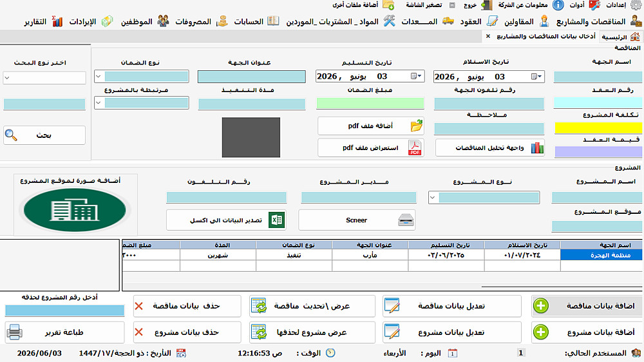This screenshot has width=644, height=362.
Task: Click the printer icon for طباعة تقرير
Action: [x=15, y=332]
